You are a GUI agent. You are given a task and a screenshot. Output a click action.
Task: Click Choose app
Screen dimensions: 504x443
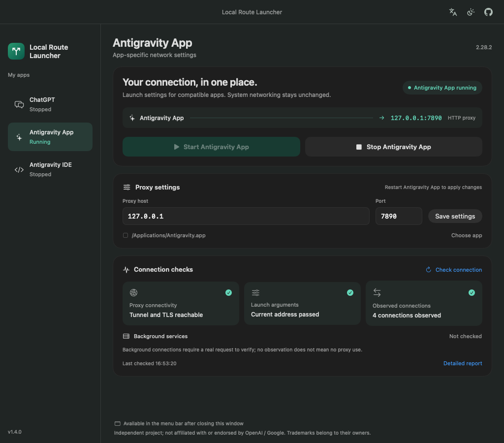click(467, 235)
